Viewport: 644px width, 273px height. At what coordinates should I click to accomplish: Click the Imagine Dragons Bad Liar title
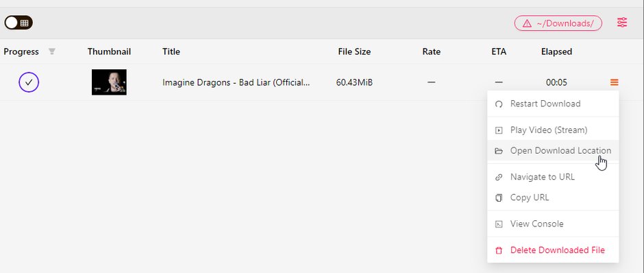click(236, 82)
